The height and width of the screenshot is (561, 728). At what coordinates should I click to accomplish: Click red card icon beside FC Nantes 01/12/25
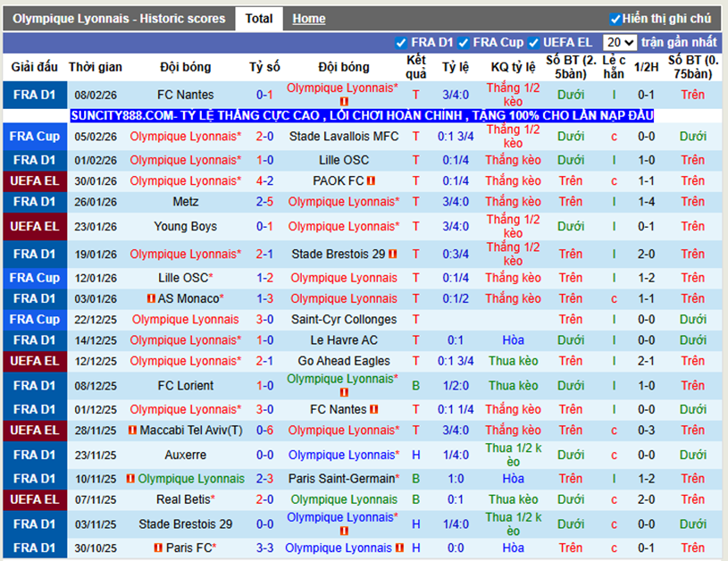click(374, 409)
